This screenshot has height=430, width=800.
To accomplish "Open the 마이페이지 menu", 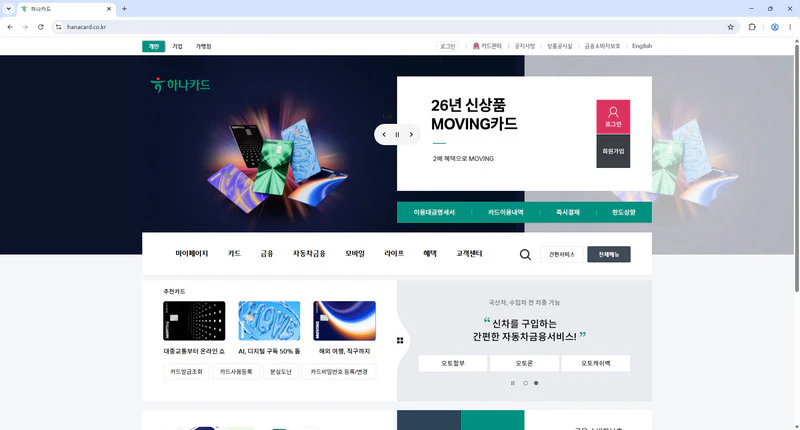I will [x=192, y=254].
